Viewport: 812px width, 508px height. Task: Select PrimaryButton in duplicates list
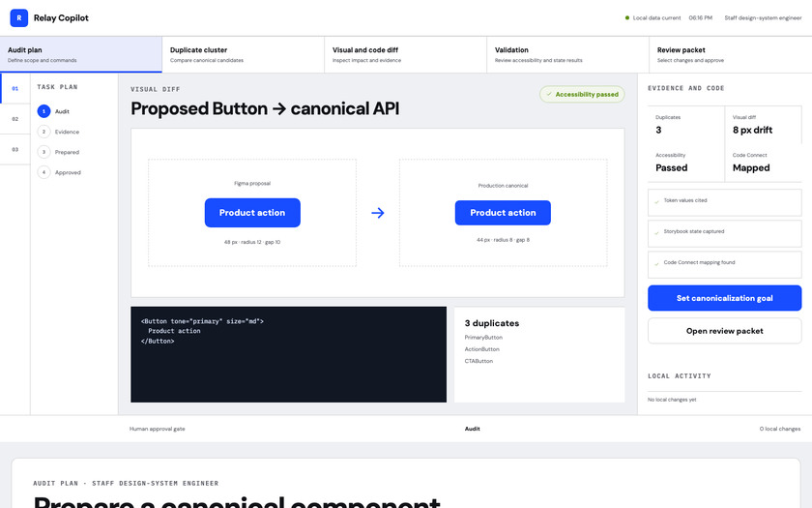tap(483, 338)
